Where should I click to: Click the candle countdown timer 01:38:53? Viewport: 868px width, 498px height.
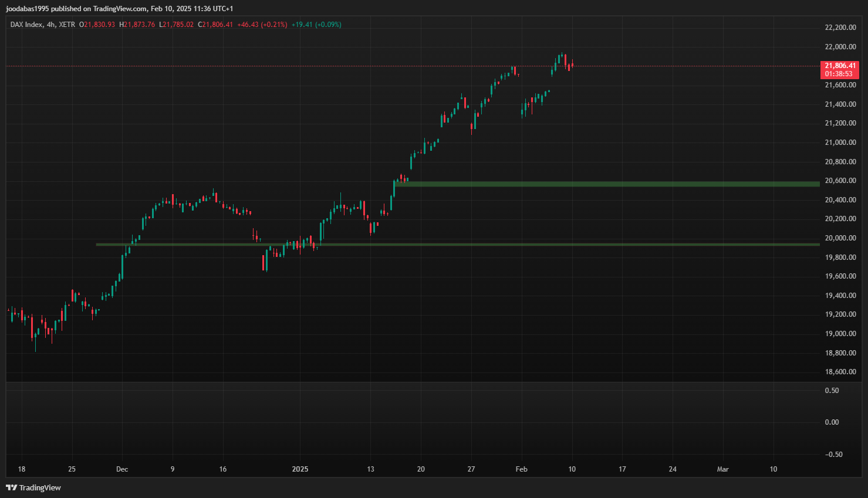[x=838, y=74]
